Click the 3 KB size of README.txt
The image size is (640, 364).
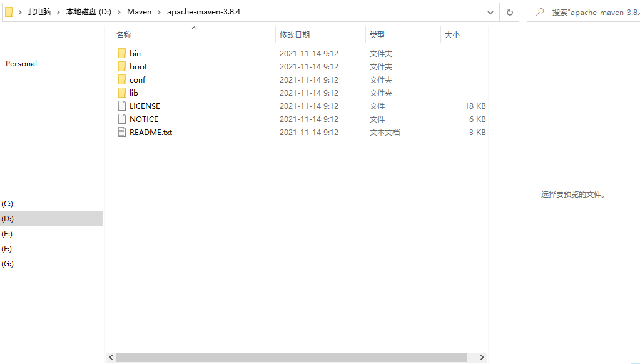point(477,132)
